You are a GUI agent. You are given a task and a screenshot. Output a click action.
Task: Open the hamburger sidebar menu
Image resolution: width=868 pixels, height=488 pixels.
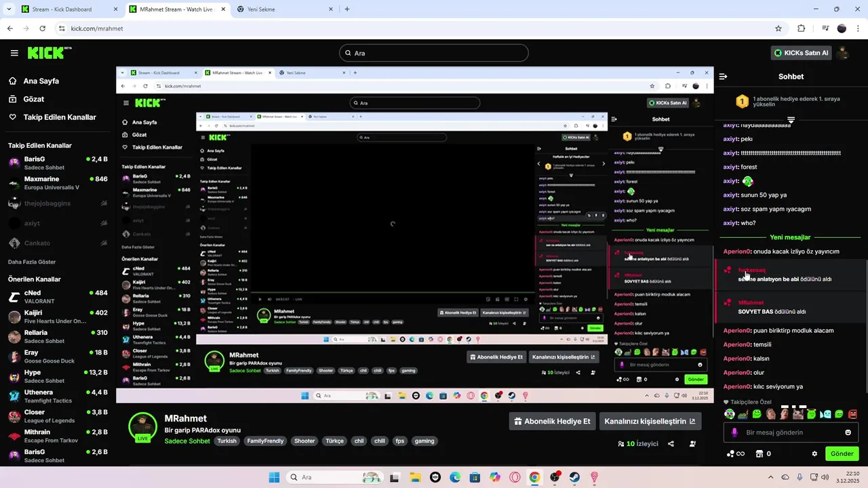coord(14,53)
